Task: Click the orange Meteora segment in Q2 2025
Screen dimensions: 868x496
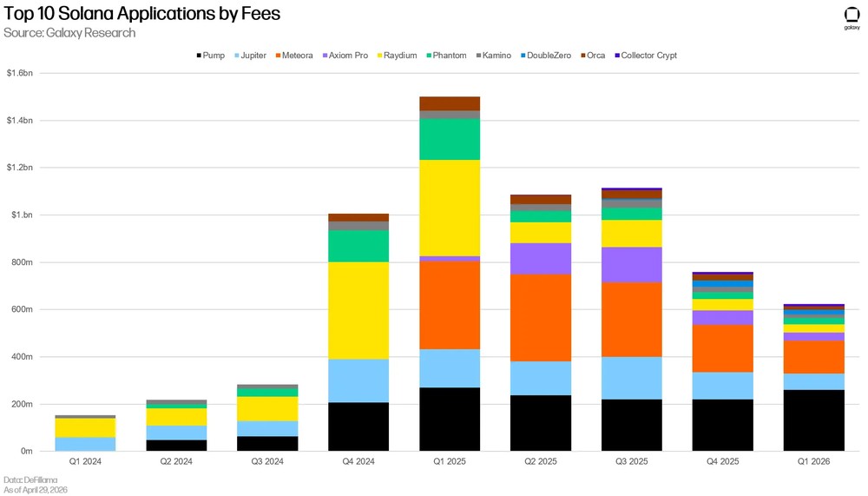Action: coord(541,318)
